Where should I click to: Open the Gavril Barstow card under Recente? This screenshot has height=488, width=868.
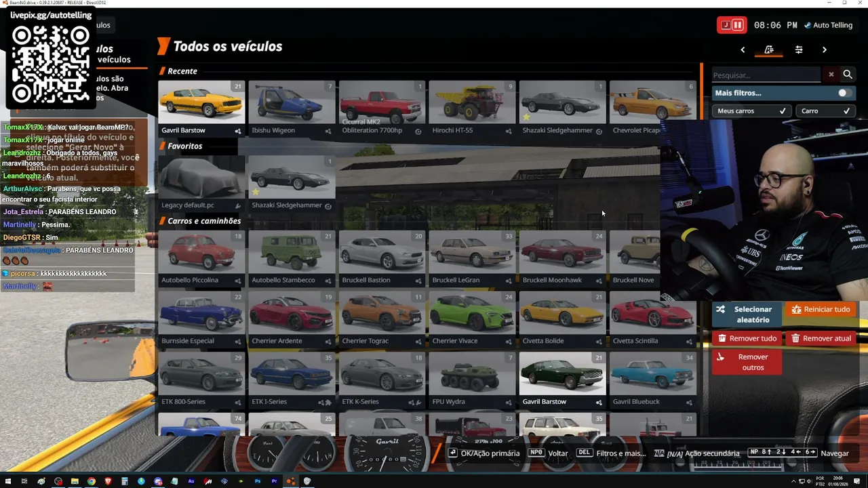click(x=201, y=108)
